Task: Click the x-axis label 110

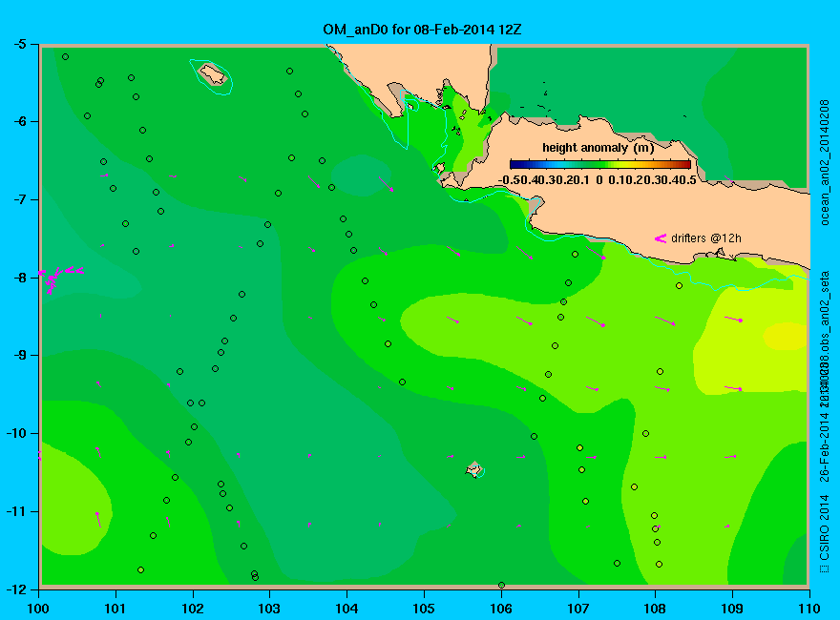Action: [809, 609]
